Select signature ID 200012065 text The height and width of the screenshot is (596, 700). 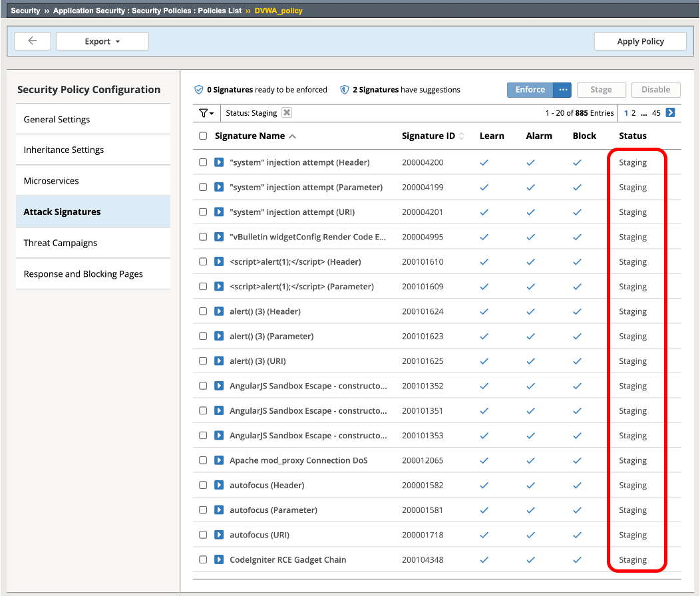[x=423, y=460]
